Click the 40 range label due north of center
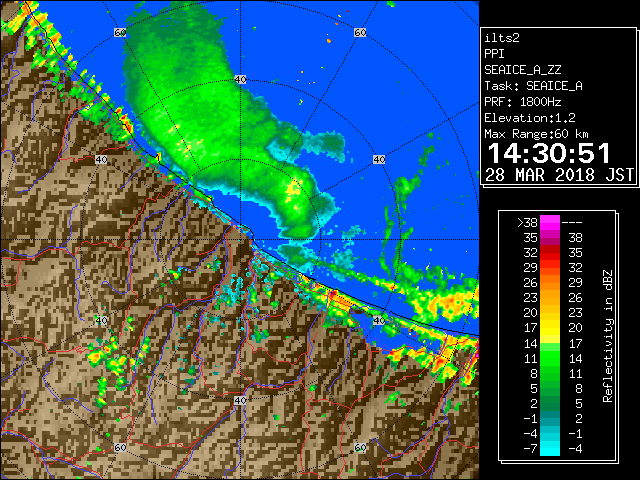 (240, 80)
